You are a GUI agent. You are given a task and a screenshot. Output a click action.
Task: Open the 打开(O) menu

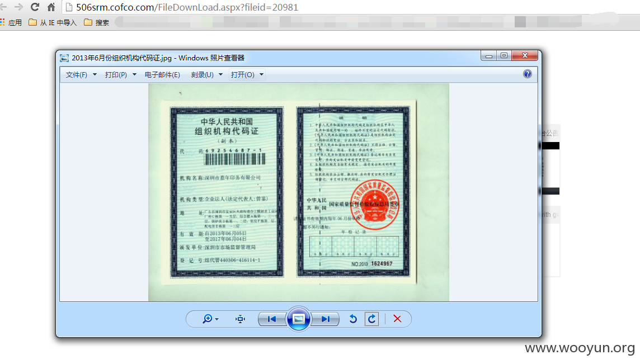242,75
